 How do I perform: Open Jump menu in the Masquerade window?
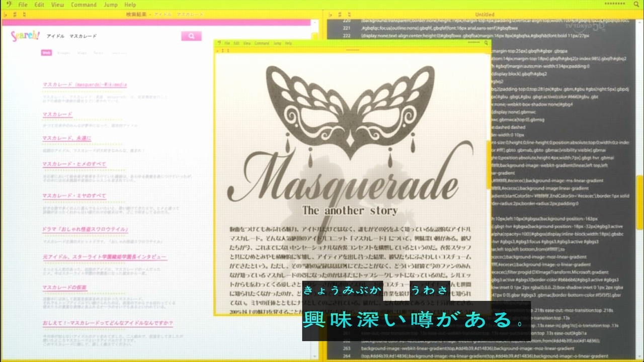(x=277, y=43)
